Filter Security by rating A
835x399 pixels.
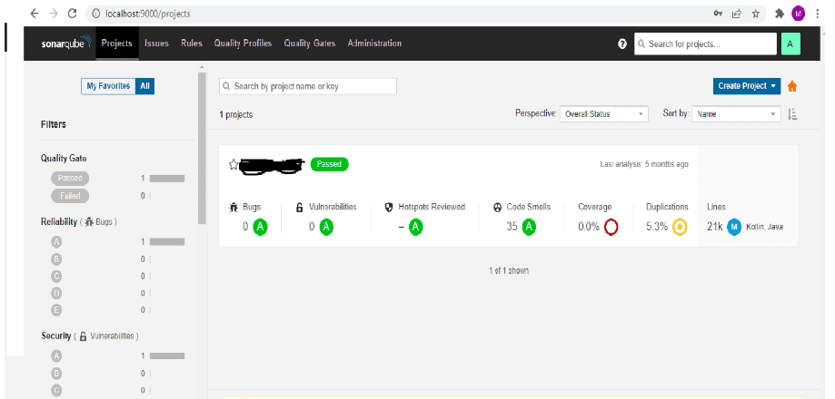click(x=56, y=356)
